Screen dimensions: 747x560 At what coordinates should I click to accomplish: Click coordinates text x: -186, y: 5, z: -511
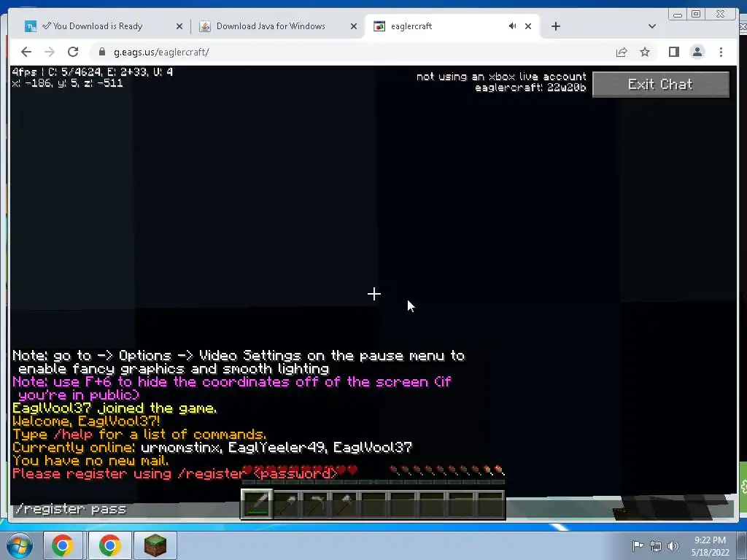click(68, 83)
